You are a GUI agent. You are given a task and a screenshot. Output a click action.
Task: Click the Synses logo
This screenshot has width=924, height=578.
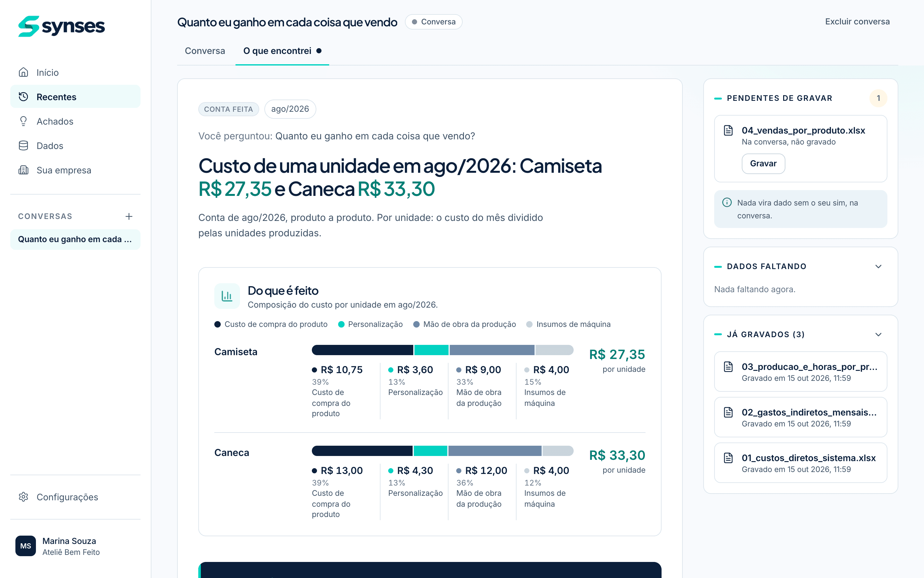(62, 26)
